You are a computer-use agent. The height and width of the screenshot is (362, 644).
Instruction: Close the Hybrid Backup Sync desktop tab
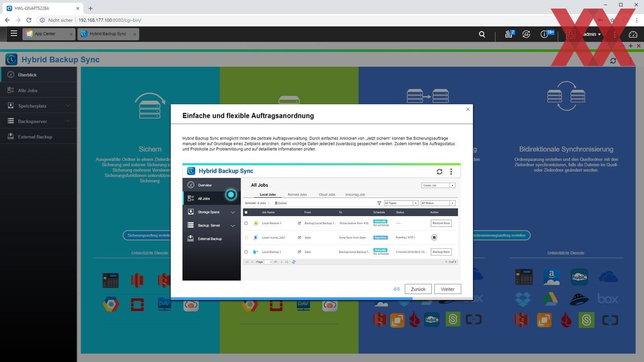[135, 34]
